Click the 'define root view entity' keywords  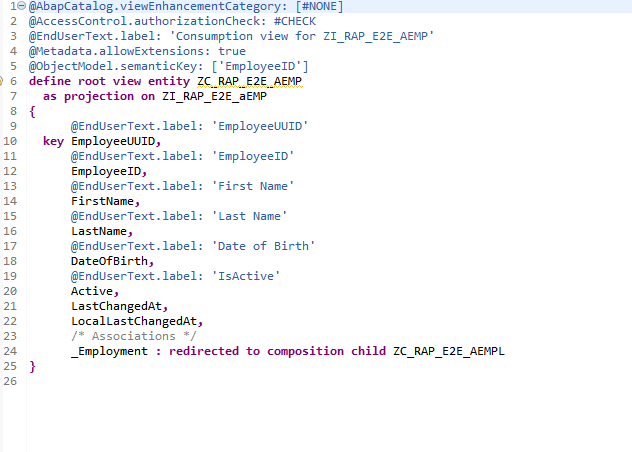click(111, 80)
